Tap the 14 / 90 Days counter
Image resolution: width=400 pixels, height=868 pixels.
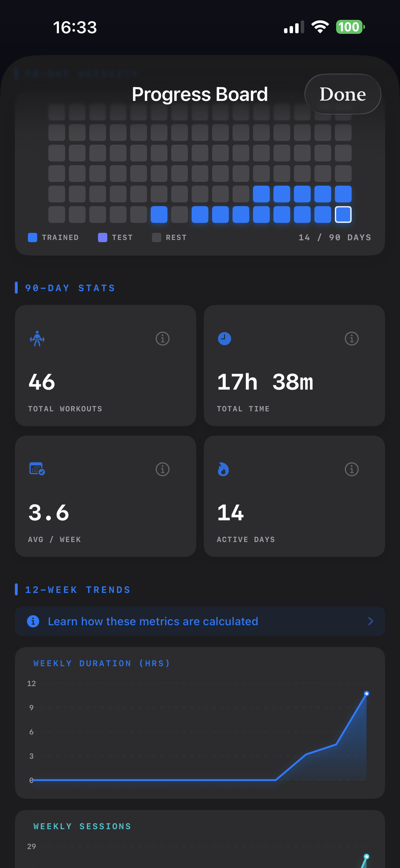coord(335,237)
